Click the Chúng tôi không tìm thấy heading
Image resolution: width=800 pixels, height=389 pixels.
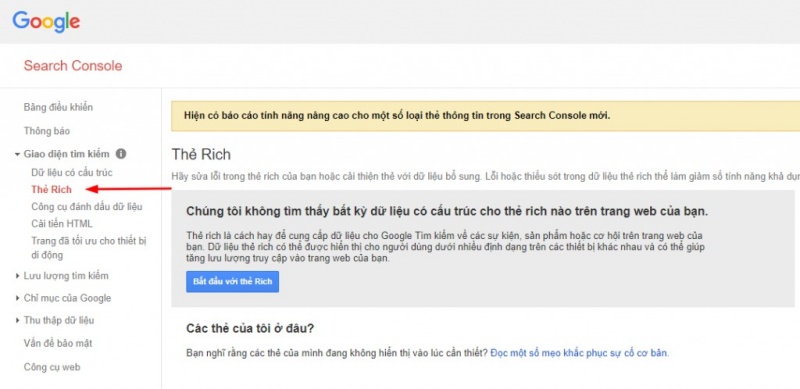[x=447, y=211]
